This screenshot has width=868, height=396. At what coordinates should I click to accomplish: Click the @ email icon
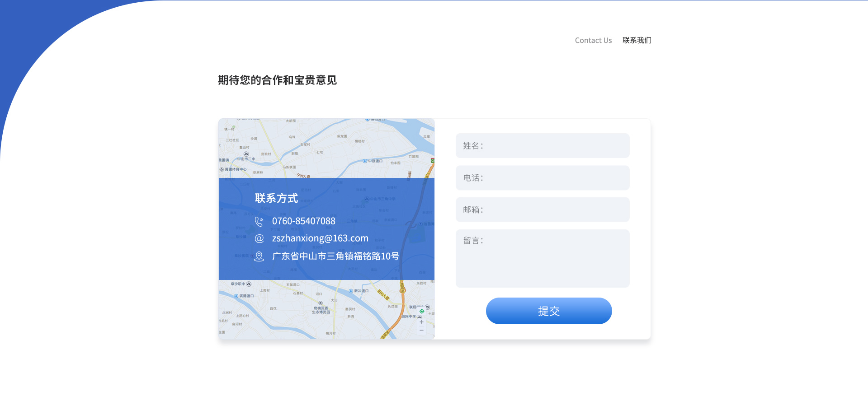(259, 238)
